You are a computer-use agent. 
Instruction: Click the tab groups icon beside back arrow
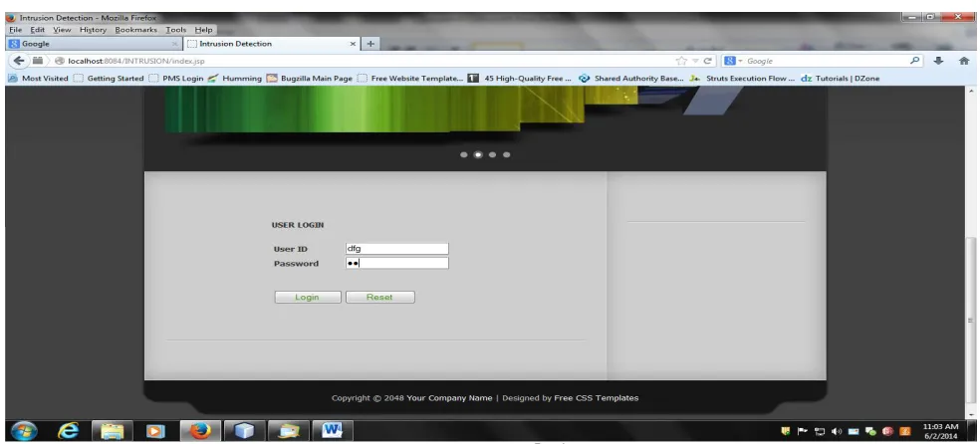pos(38,61)
